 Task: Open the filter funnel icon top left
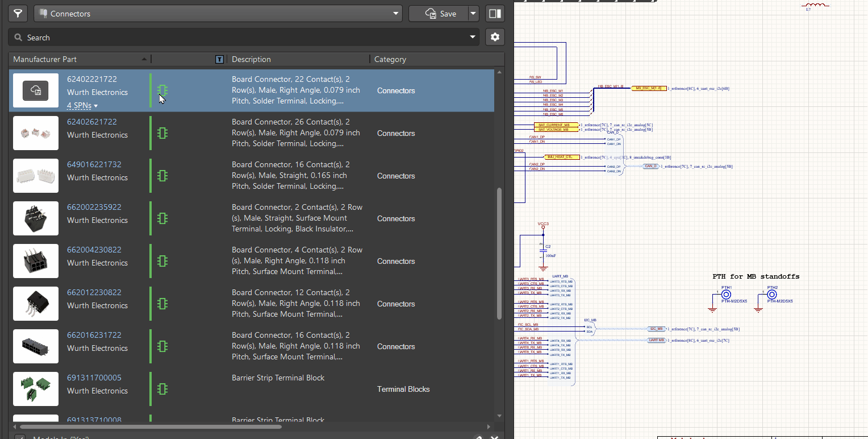(x=17, y=13)
